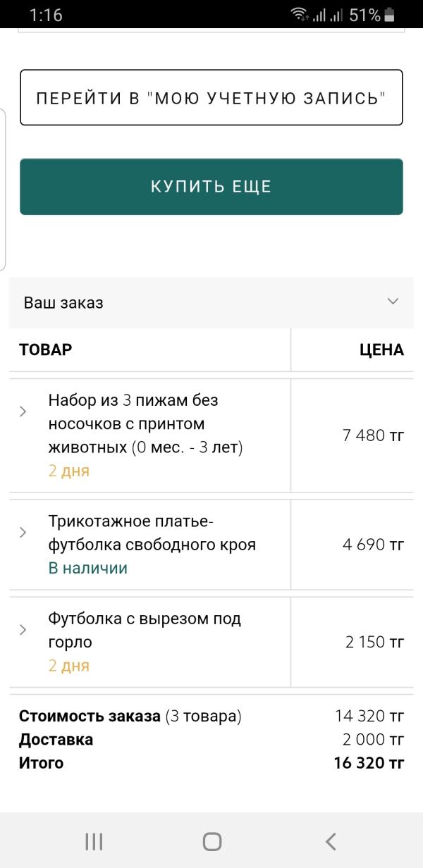
Task: Tap the 'ЦЕНА' column header
Action: tap(381, 349)
